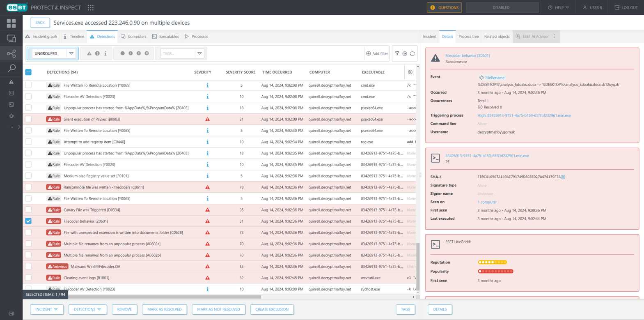
Task: Click the MARK AS RESOLVED button
Action: pyautogui.click(x=164, y=309)
